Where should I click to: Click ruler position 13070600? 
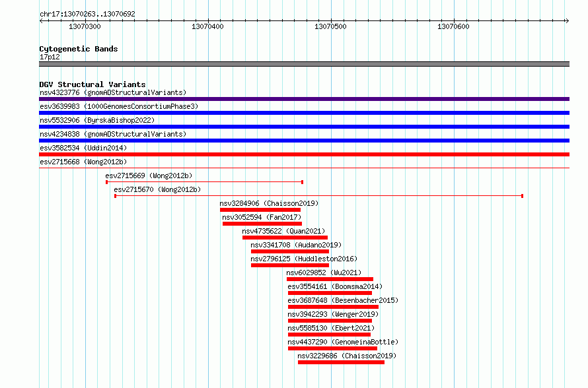click(x=454, y=26)
